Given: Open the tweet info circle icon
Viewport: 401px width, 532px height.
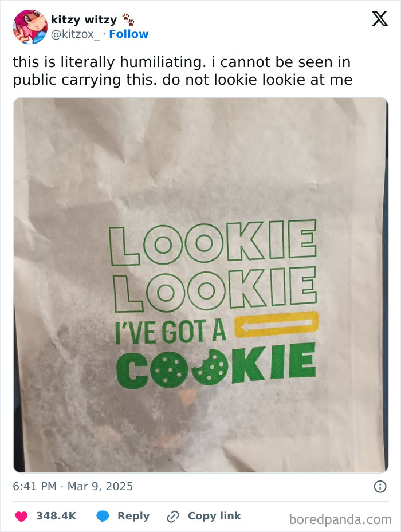Looking at the screenshot, I should (x=380, y=487).
